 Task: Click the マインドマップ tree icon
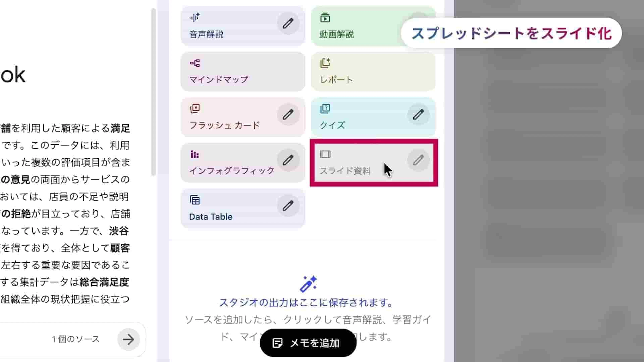click(x=195, y=63)
